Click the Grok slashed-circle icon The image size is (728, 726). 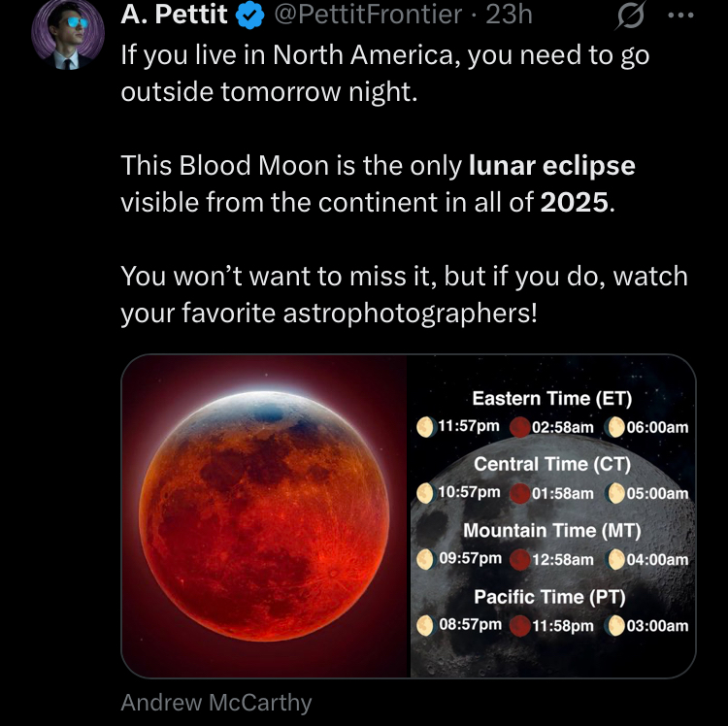(x=631, y=16)
